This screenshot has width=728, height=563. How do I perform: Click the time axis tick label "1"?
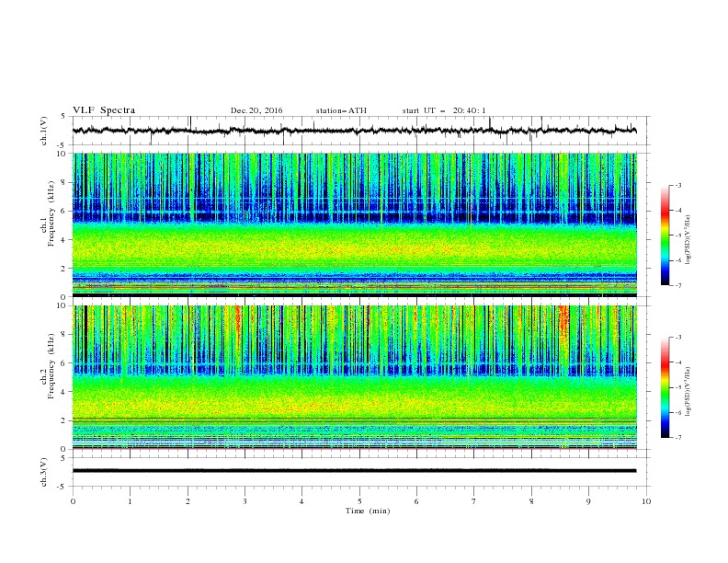click(x=130, y=501)
